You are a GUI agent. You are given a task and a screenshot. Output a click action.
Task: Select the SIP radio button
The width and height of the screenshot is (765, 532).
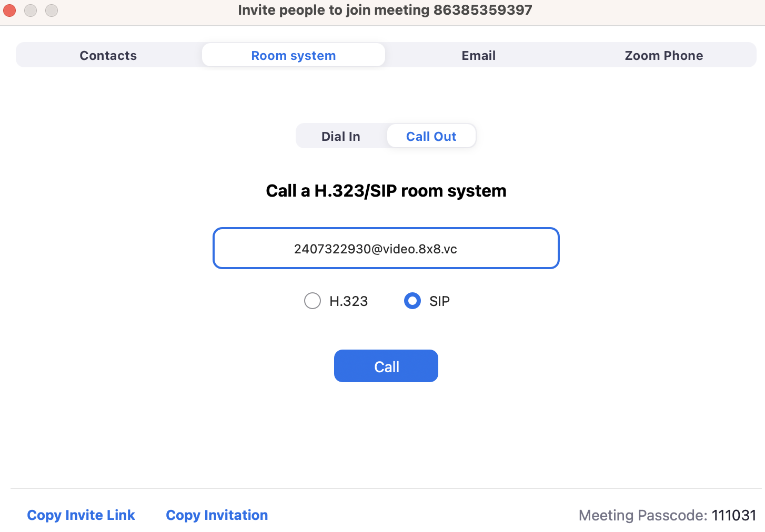coord(412,301)
